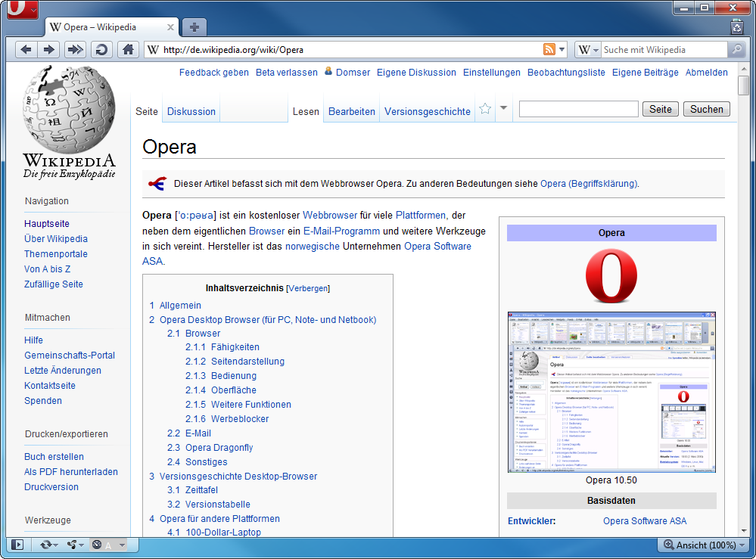The width and height of the screenshot is (756, 559).
Task: Open the Ansicht (100%) zoom dropdown
Action: (x=742, y=545)
